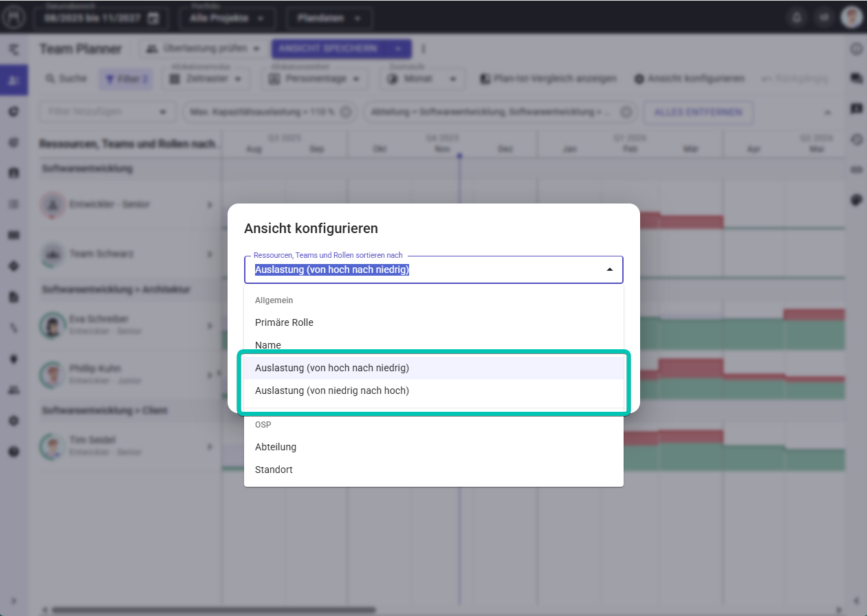Click the Ansicht konfigurieren gear icon
The width and height of the screenshot is (867, 616).
[x=639, y=79]
